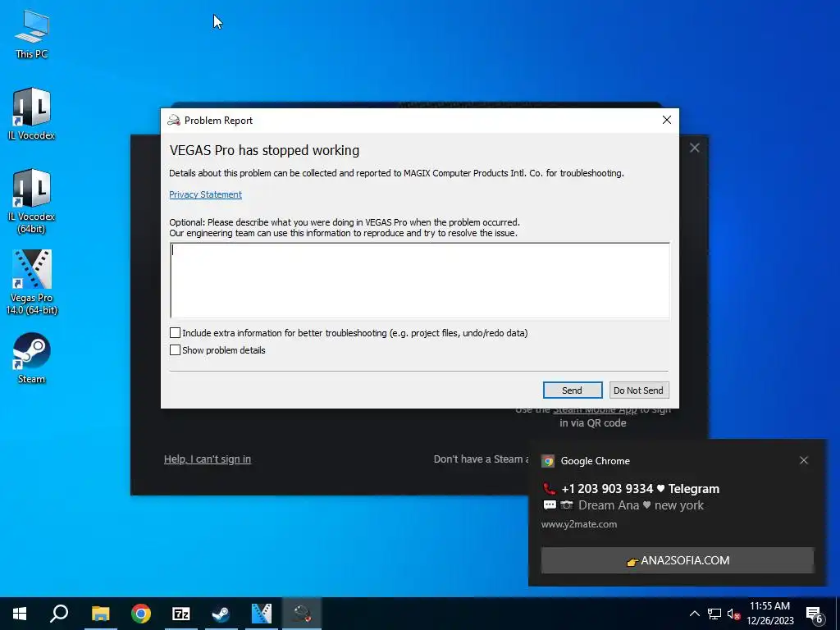Screen dimensions: 840x630
Task: Close the Steam sign-in window
Action: coord(694,148)
